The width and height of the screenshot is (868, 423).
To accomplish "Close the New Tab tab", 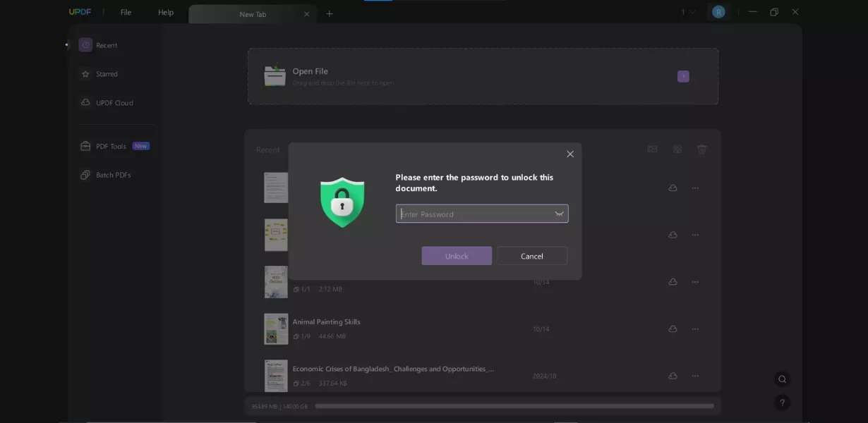I will 306,14.
